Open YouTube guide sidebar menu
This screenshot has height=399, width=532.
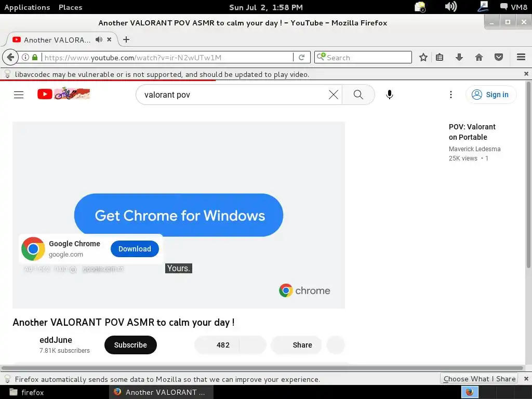pos(19,95)
